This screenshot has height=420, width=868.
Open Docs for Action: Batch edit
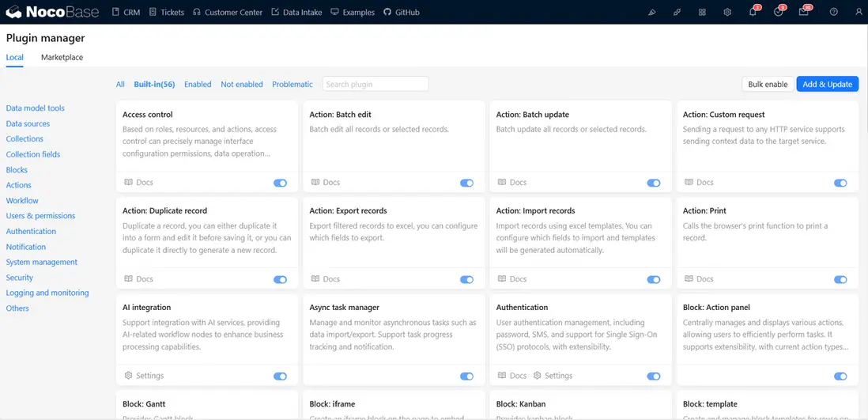(x=326, y=182)
